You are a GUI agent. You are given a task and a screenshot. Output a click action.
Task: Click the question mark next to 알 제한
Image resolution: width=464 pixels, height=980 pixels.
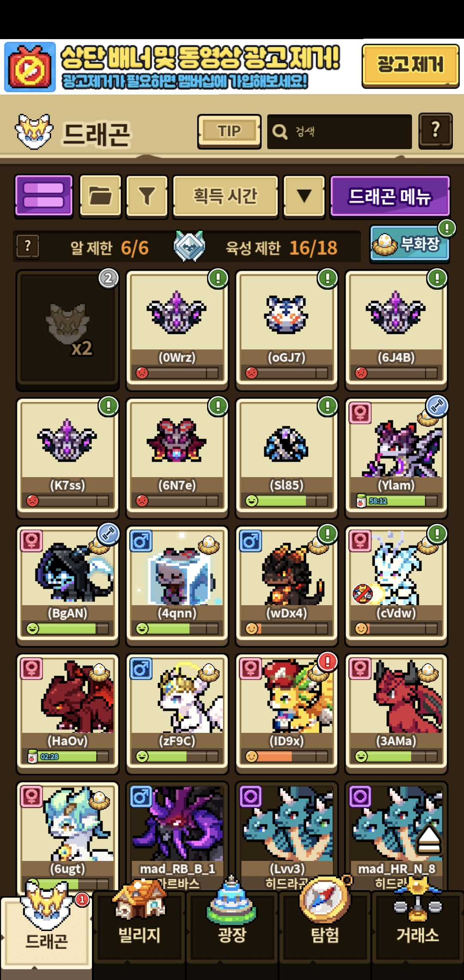[28, 247]
